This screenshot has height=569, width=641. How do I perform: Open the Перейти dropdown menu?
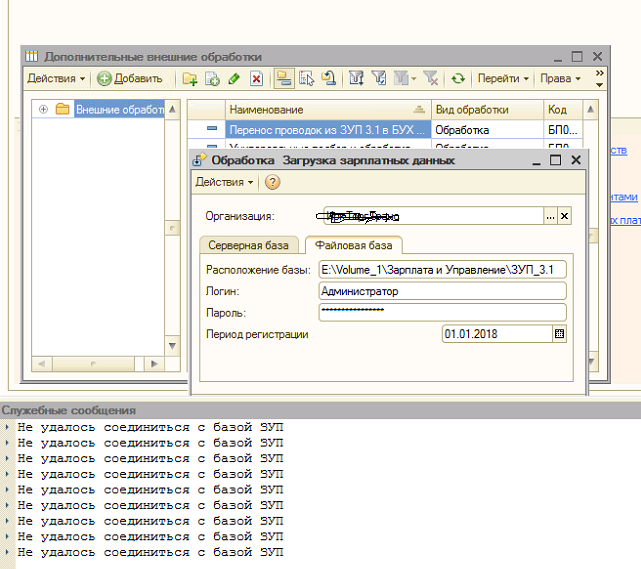(x=503, y=78)
